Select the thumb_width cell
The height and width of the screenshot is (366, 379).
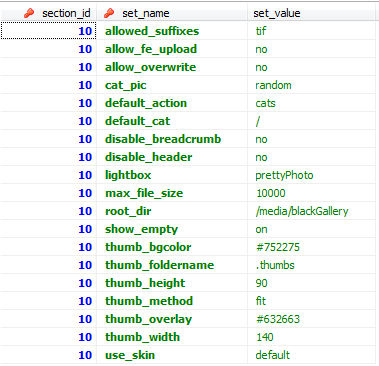[x=172, y=337]
